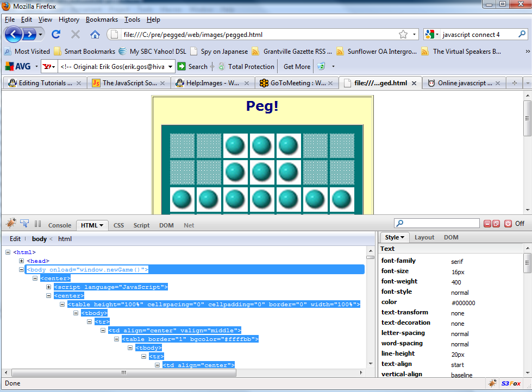Open the Smart Bookmarks folder
532x392 pixels.
85,52
